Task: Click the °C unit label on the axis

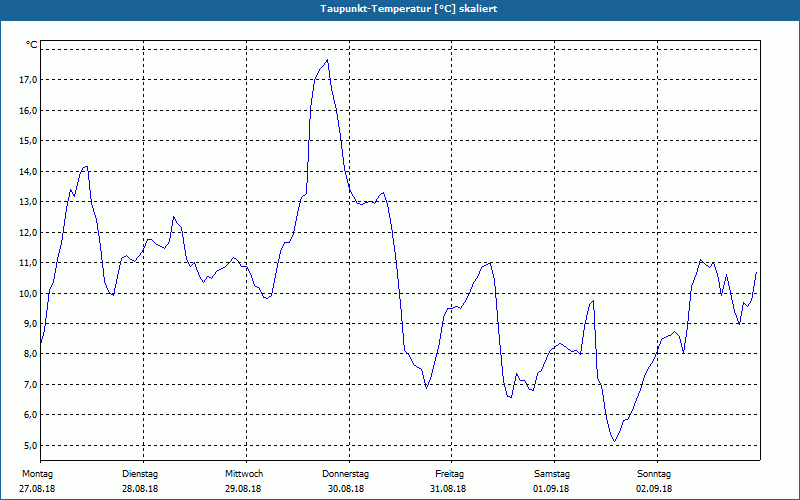Action: click(x=32, y=45)
